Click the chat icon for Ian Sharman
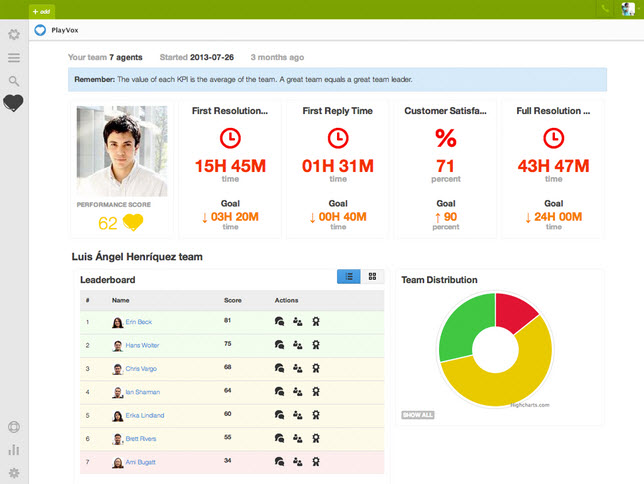Image resolution: width=644 pixels, height=484 pixels. tap(279, 392)
